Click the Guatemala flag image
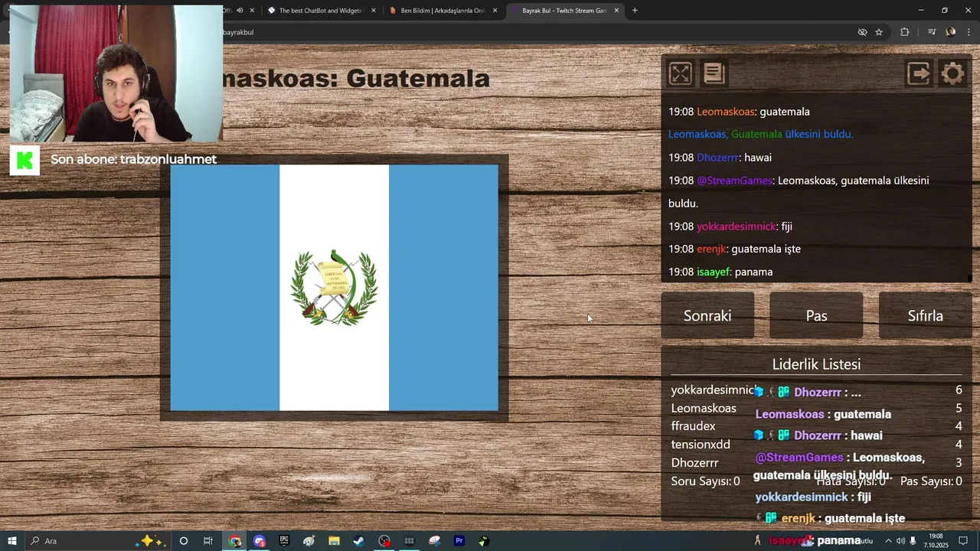 (x=334, y=288)
